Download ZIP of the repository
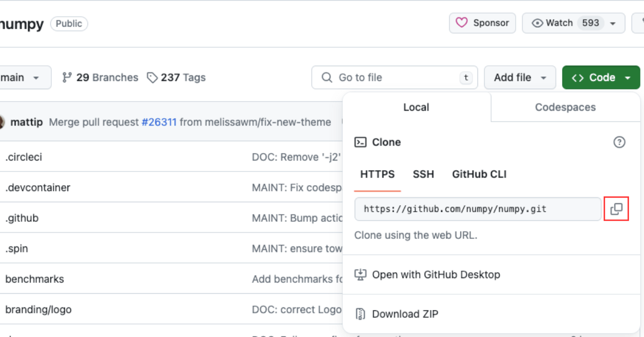Viewport: 644px width, 337px height. (x=396, y=314)
